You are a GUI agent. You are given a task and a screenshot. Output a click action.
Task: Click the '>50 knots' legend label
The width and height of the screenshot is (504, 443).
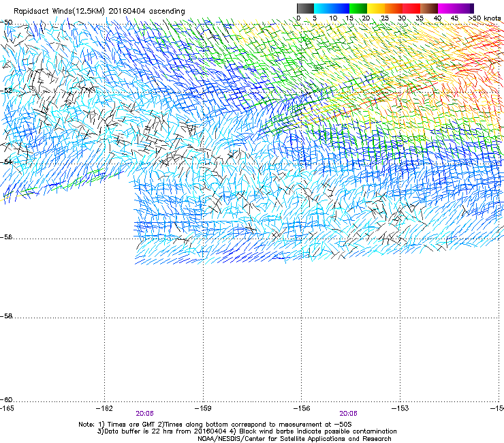coord(484,18)
